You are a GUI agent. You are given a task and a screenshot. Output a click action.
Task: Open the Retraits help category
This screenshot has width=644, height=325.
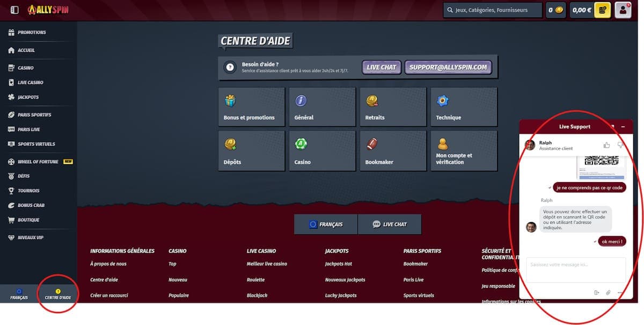point(393,107)
